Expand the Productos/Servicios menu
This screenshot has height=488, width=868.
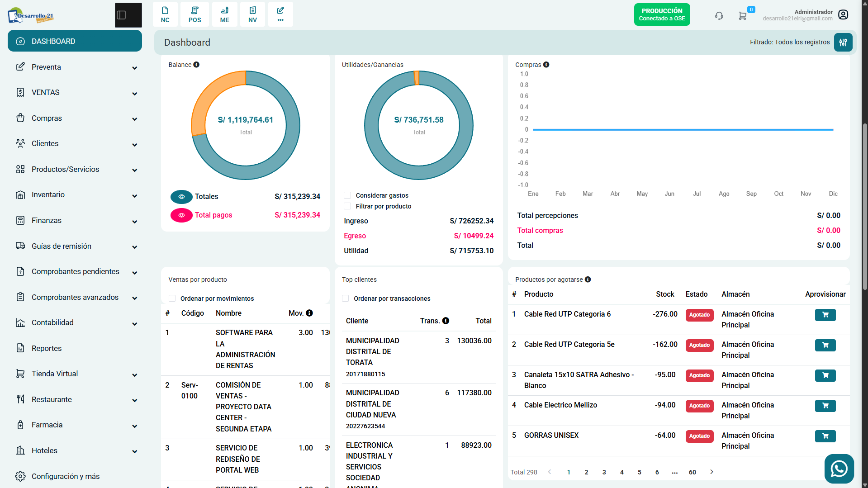pyautogui.click(x=75, y=169)
